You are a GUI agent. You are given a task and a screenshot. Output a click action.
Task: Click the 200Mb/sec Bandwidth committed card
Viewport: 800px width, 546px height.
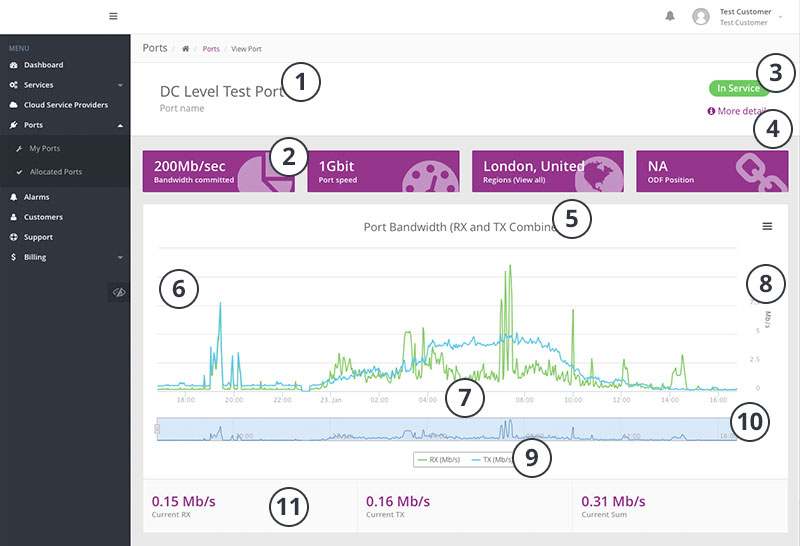218,171
